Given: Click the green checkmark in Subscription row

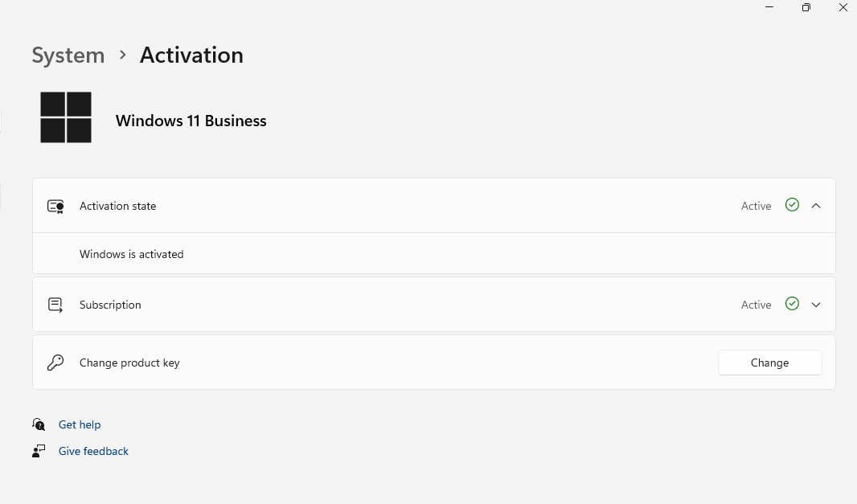Looking at the screenshot, I should (x=792, y=304).
